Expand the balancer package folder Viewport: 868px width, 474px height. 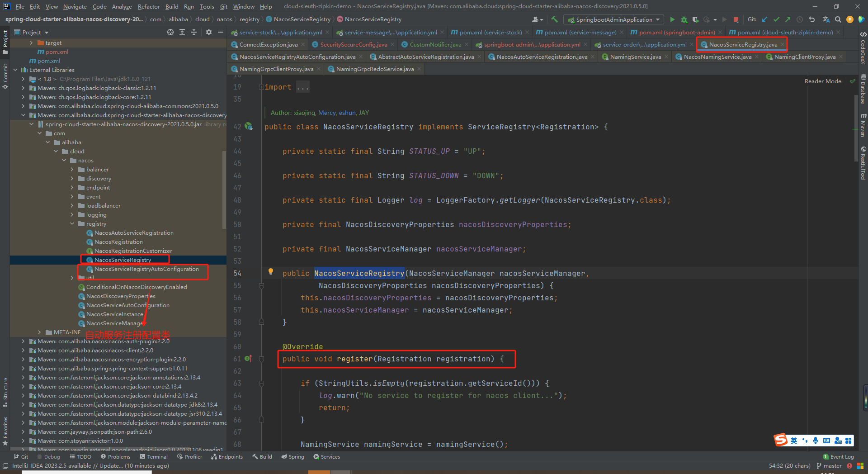(x=72, y=170)
